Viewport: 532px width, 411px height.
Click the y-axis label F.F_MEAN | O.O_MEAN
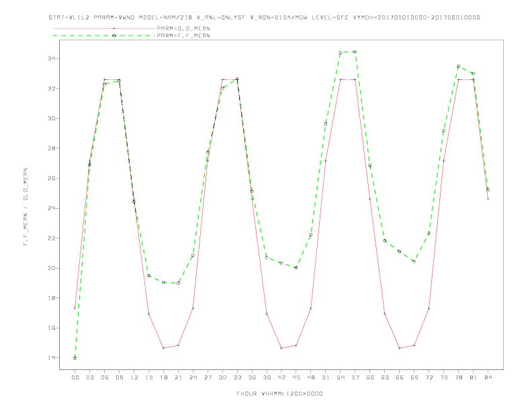point(26,207)
